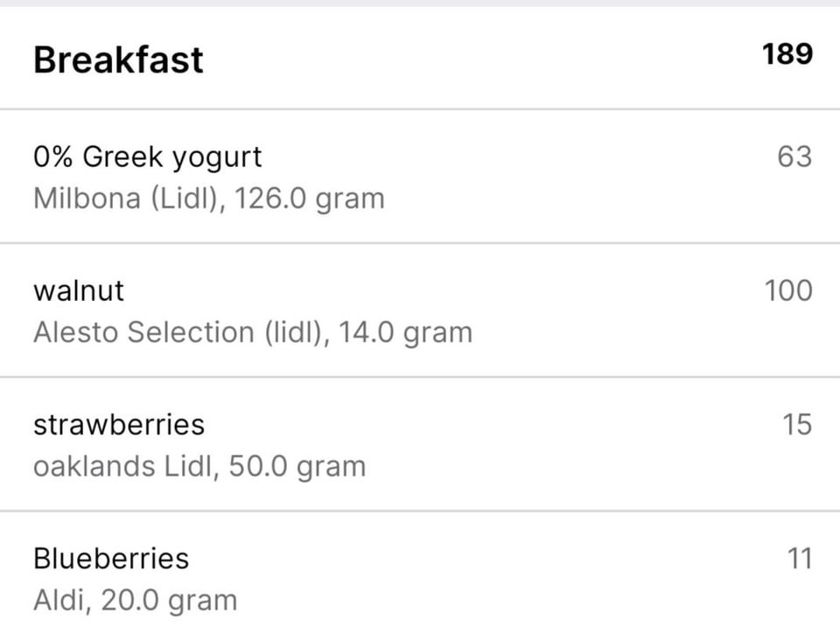This screenshot has width=840, height=641.
Task: Tap the 63 calorie value for yogurt
Action: (794, 157)
